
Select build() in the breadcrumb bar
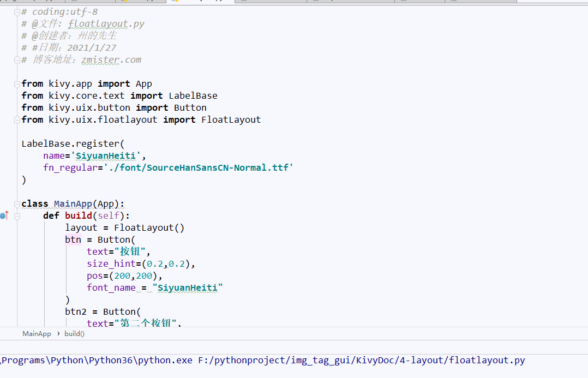click(x=74, y=334)
